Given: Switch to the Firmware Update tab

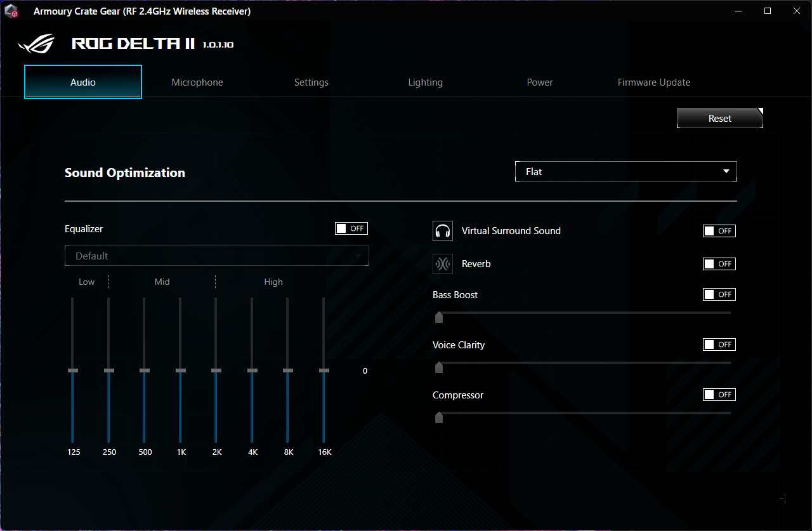Looking at the screenshot, I should [x=654, y=82].
